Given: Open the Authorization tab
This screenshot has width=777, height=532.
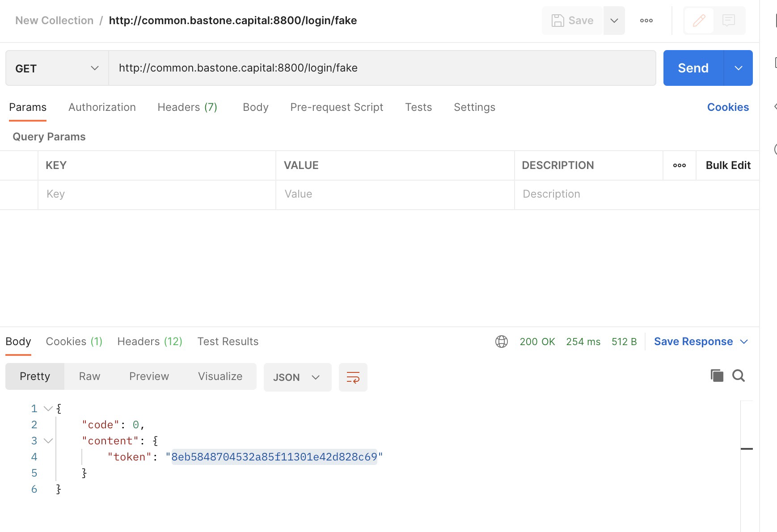Looking at the screenshot, I should (102, 107).
